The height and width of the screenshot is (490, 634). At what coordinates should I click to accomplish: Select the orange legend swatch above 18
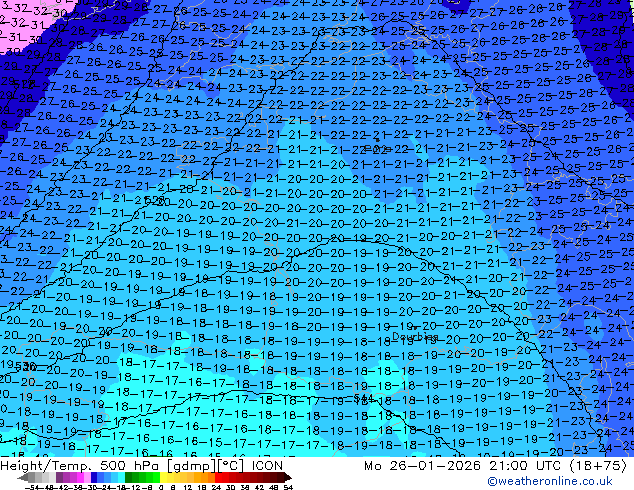pyautogui.click(x=205, y=477)
